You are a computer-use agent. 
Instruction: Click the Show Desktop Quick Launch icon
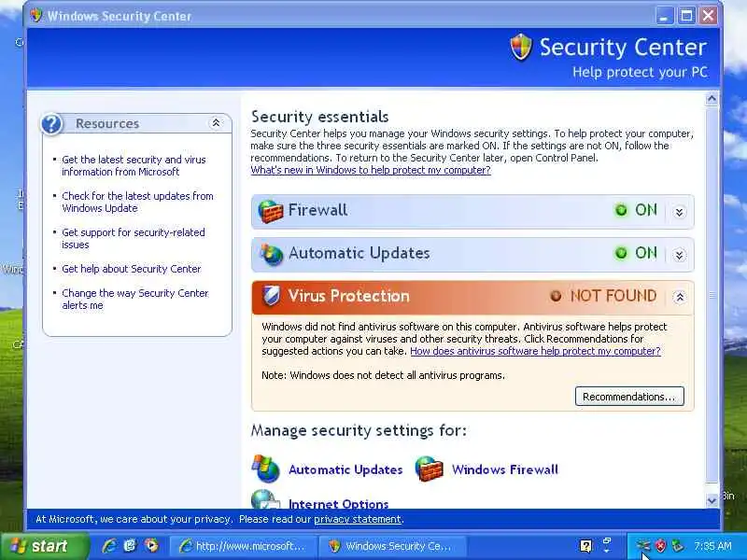pyautogui.click(x=130, y=546)
